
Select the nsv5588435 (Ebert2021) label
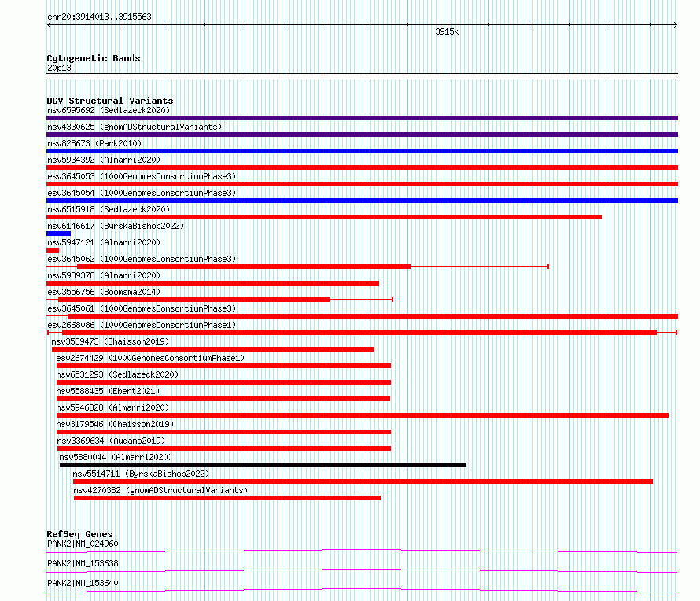(x=108, y=391)
